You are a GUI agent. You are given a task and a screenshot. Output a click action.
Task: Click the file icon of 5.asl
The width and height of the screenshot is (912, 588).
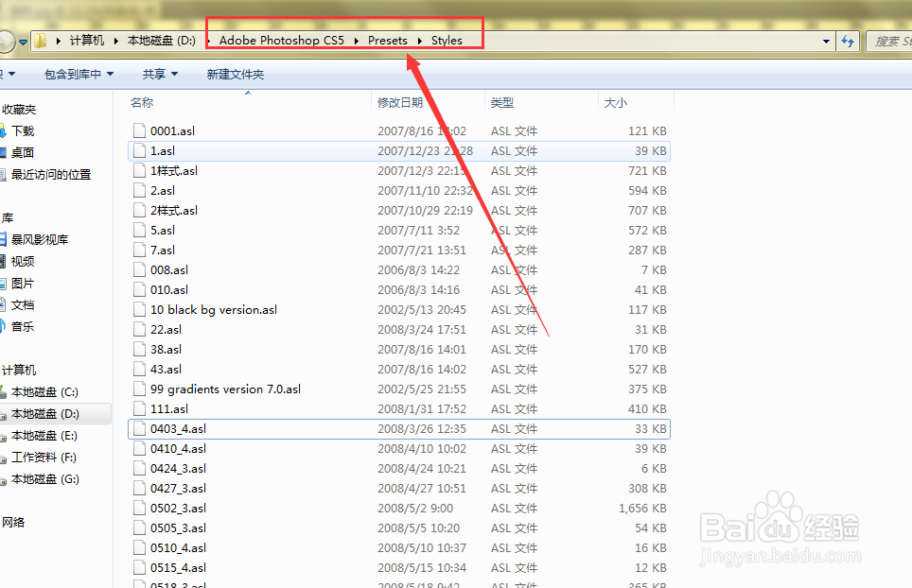[139, 230]
